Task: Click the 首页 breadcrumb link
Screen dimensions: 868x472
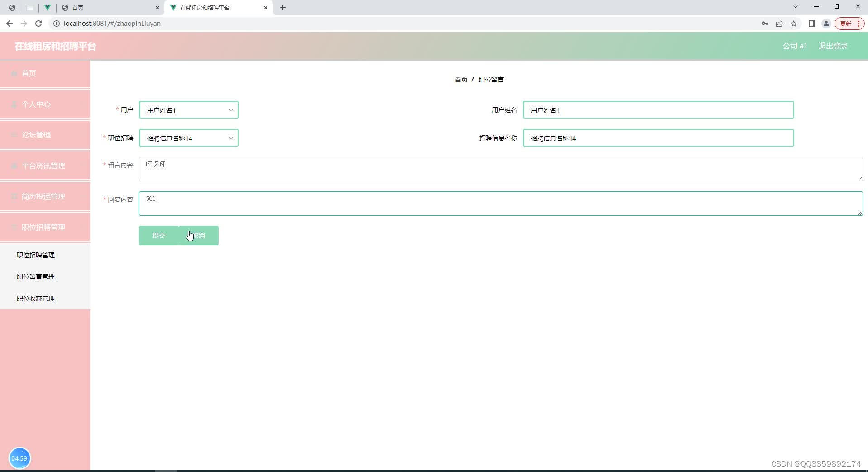Action: 461,80
